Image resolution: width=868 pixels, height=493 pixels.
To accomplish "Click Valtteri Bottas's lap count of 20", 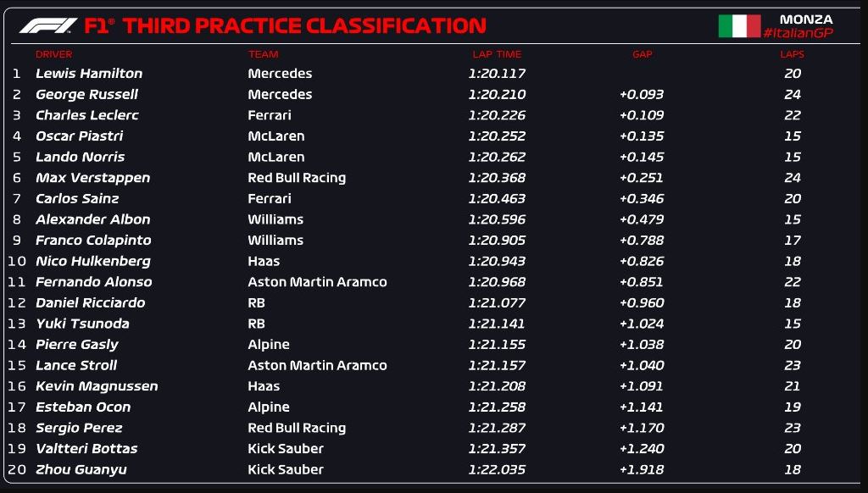I will (x=793, y=449).
